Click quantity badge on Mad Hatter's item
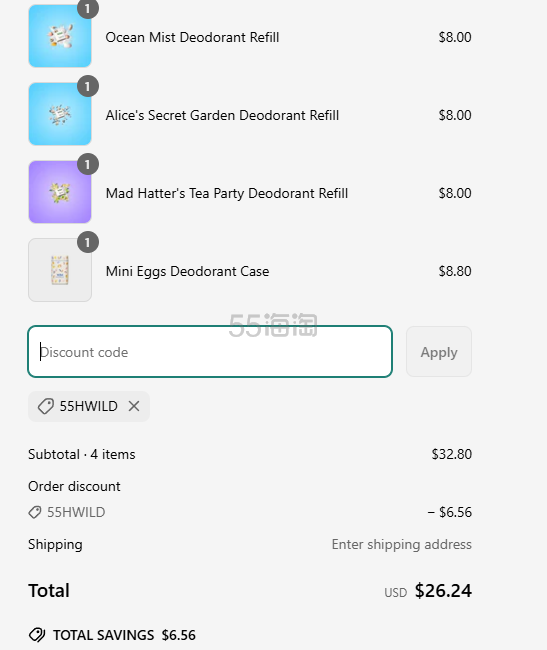Image resolution: width=547 pixels, height=650 pixels. tap(88, 164)
